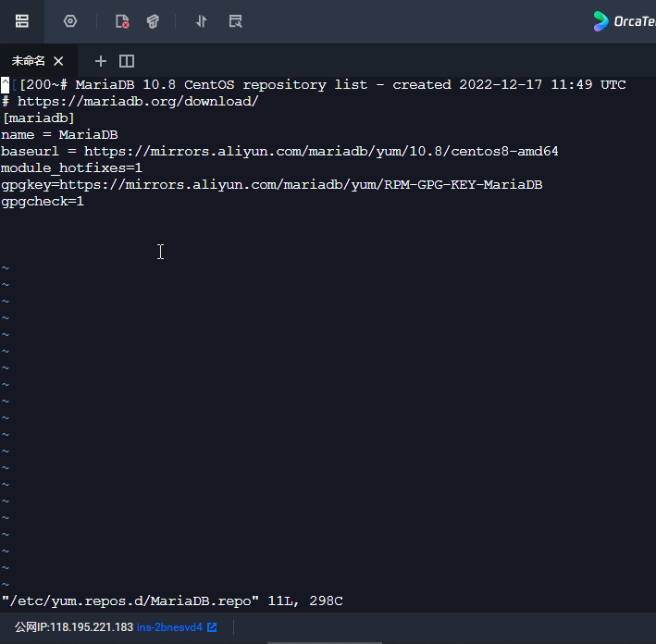Click the [mariadb] section header line
656x644 pixels.
pyautogui.click(x=39, y=118)
